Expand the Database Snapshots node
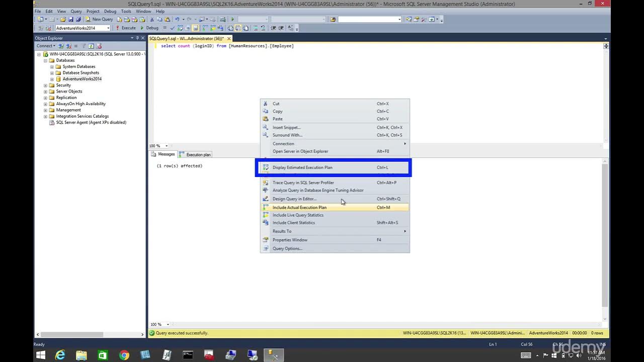Viewport: 644px width, 362px height. tap(52, 73)
